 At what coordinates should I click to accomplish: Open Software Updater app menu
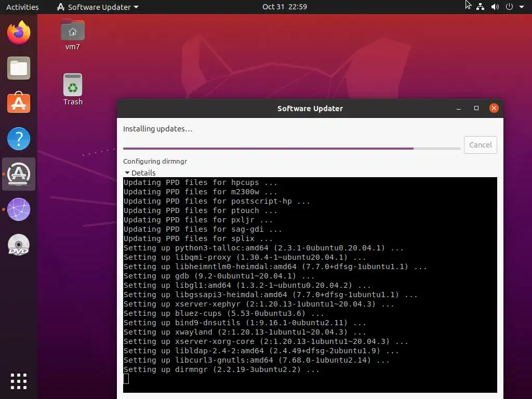click(x=98, y=7)
